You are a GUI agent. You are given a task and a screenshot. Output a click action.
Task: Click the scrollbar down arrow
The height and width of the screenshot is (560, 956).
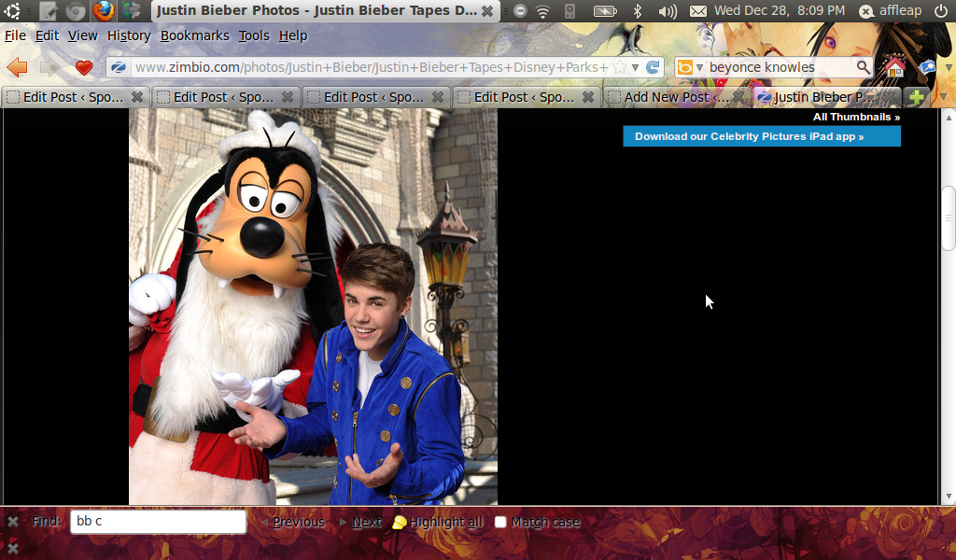pos(949,497)
